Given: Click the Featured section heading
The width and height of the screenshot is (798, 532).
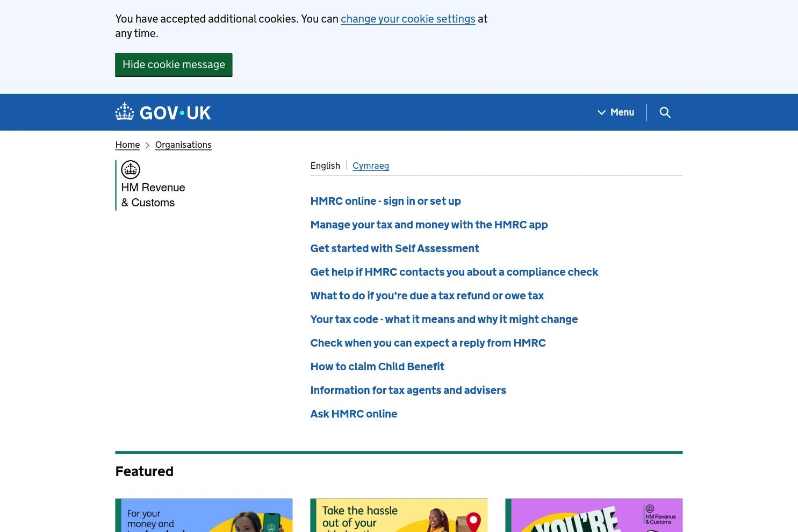Looking at the screenshot, I should tap(144, 471).
